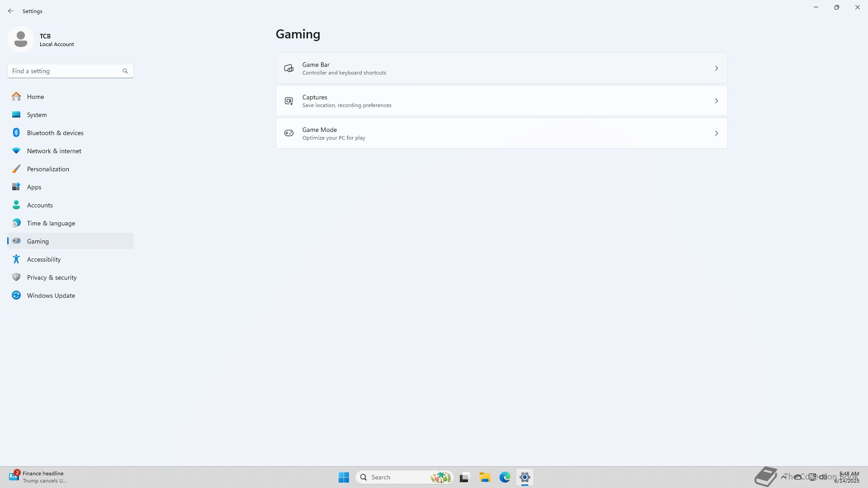The width and height of the screenshot is (868, 488).
Task: Switch to the System section
Action: pos(37,115)
